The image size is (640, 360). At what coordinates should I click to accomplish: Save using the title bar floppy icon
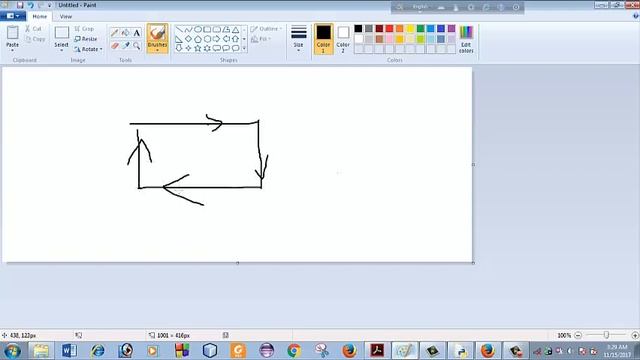click(x=20, y=5)
